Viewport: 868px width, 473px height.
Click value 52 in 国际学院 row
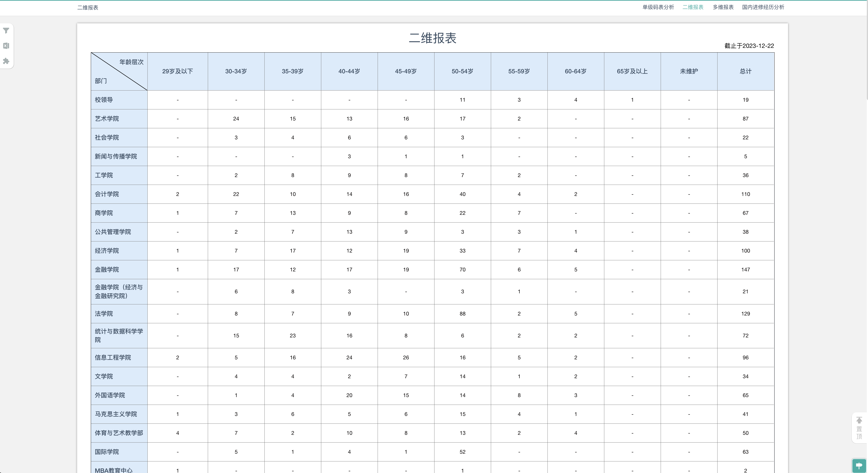tap(463, 452)
